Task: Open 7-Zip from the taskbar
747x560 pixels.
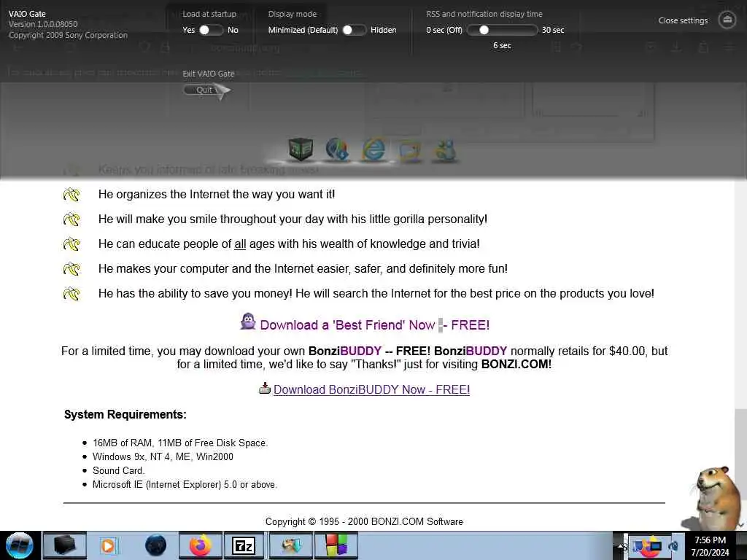Action: click(244, 545)
